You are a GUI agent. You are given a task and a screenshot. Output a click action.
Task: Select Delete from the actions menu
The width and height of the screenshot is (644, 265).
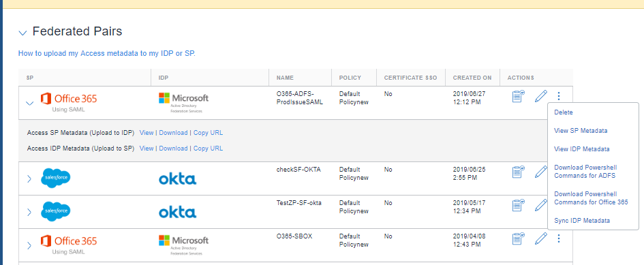pyautogui.click(x=563, y=112)
